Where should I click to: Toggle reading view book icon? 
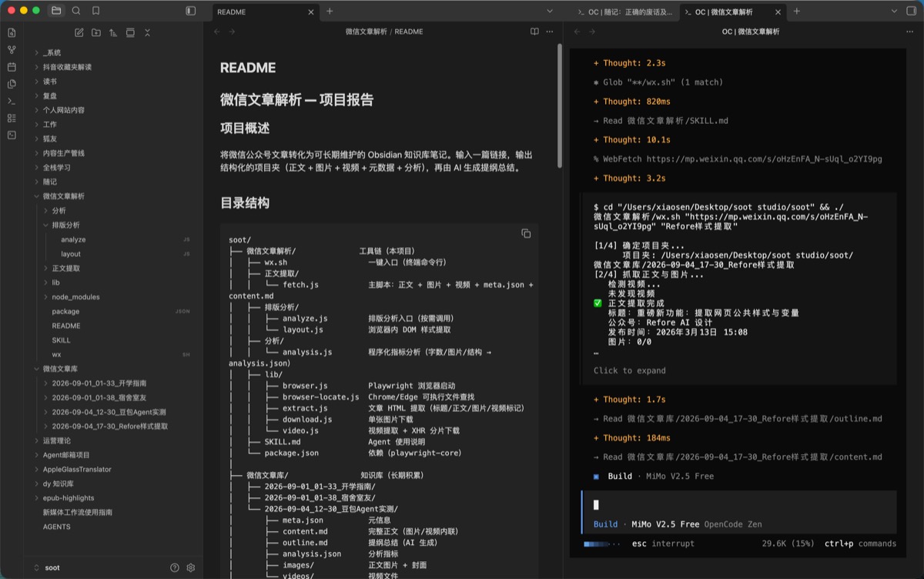pyautogui.click(x=534, y=32)
